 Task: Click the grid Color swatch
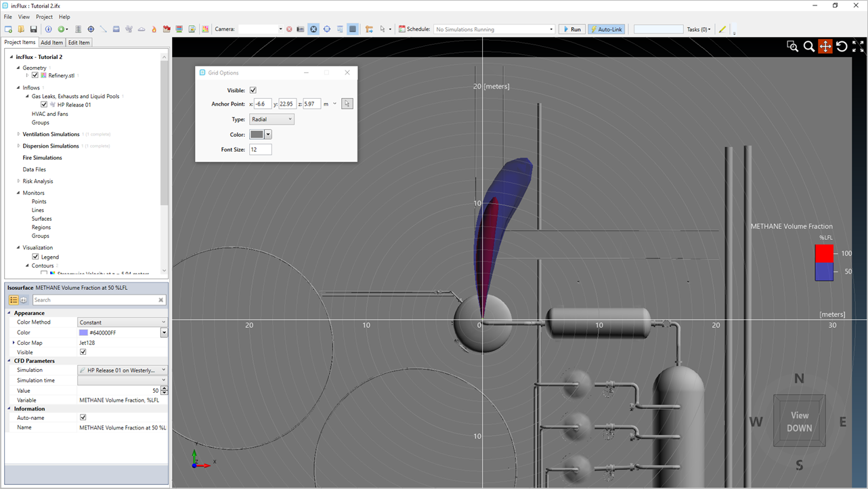257,135
